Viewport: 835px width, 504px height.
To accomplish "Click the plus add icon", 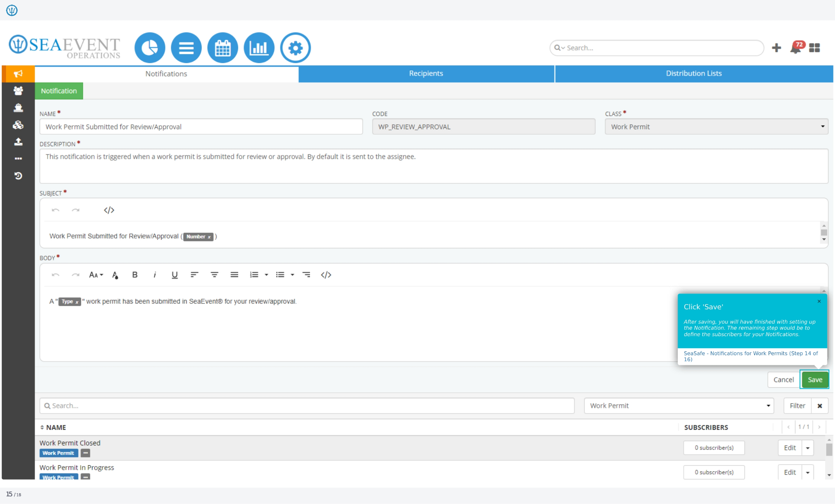I will click(777, 48).
